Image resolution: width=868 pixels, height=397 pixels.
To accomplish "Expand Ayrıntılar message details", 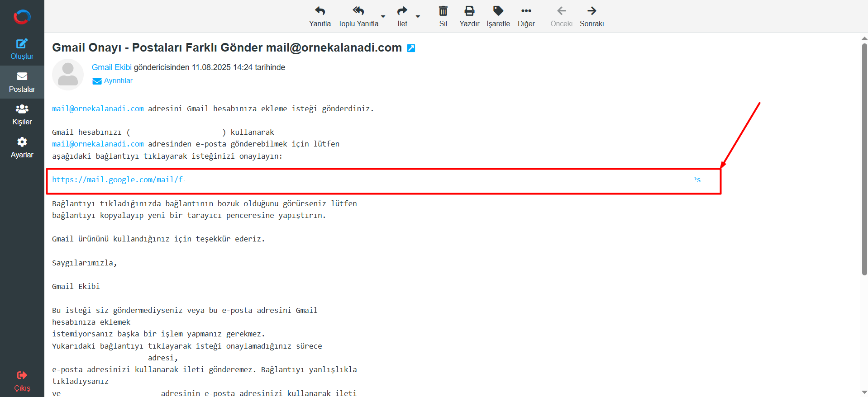I will pos(113,80).
